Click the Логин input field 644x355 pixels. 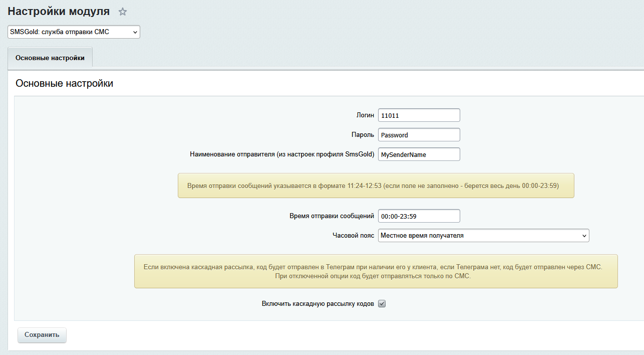pyautogui.click(x=419, y=115)
